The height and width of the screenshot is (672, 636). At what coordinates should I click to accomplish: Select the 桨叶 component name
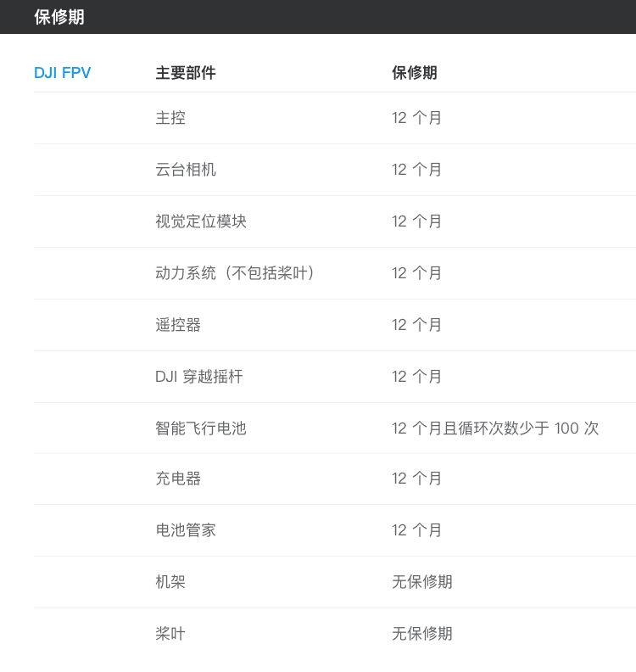pos(170,634)
